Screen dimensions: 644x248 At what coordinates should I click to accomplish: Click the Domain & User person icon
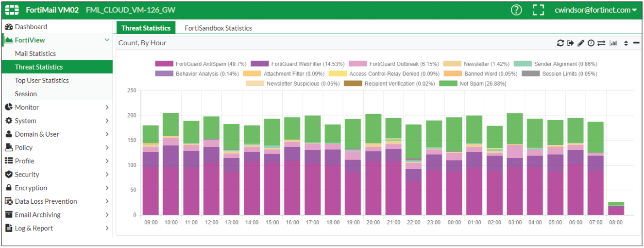click(8, 134)
